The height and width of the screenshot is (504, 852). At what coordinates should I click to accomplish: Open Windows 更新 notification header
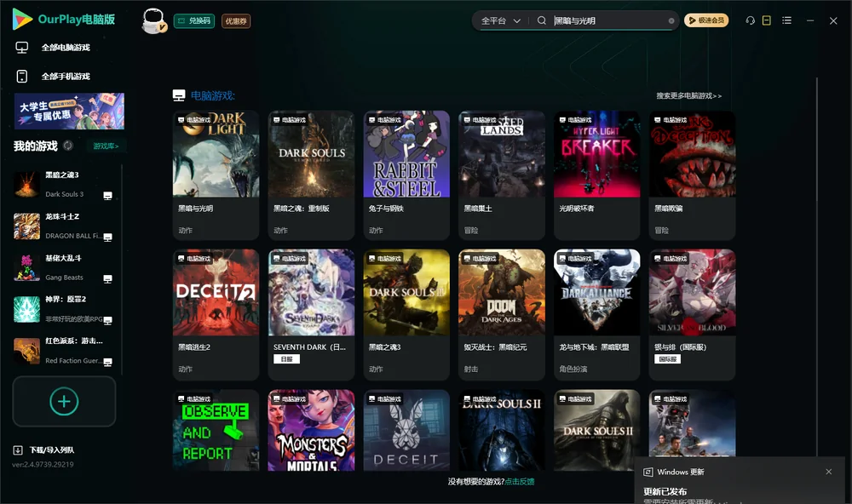click(680, 472)
